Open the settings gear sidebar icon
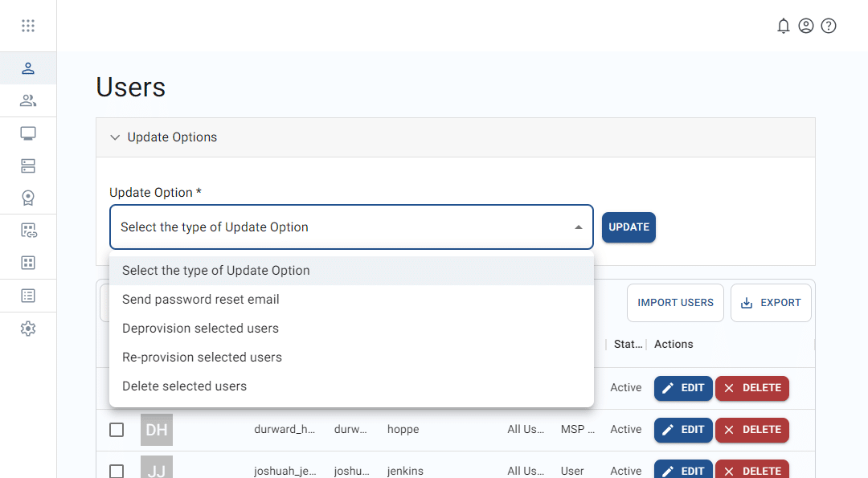The width and height of the screenshot is (868, 478). 28,329
